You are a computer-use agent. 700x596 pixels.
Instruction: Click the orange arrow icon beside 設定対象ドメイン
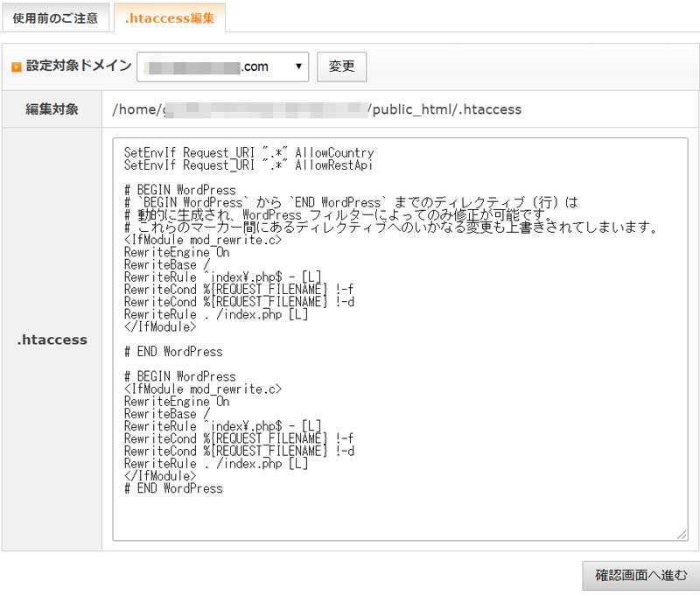pyautogui.click(x=16, y=67)
